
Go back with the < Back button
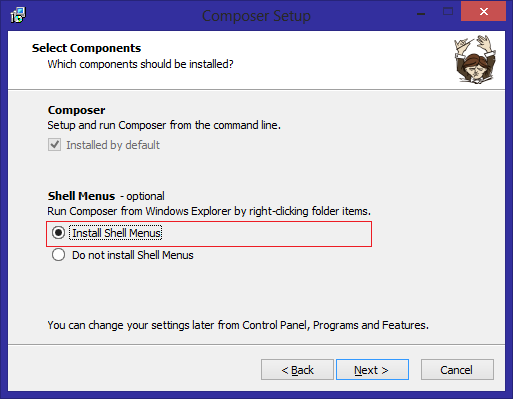click(297, 370)
